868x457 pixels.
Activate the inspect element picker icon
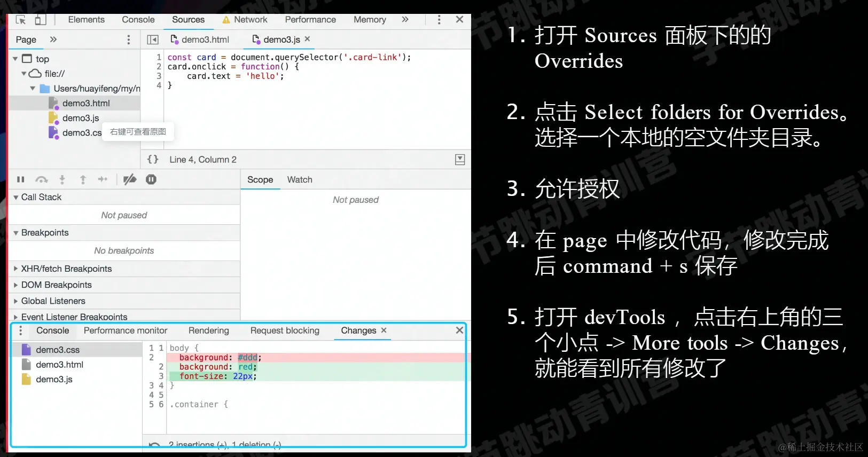(21, 20)
